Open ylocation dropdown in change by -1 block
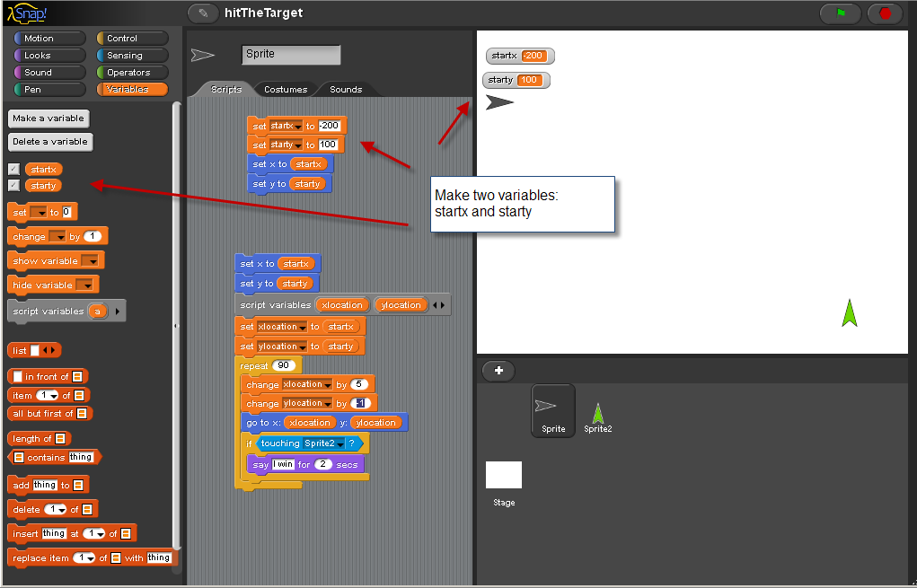 pyautogui.click(x=328, y=404)
